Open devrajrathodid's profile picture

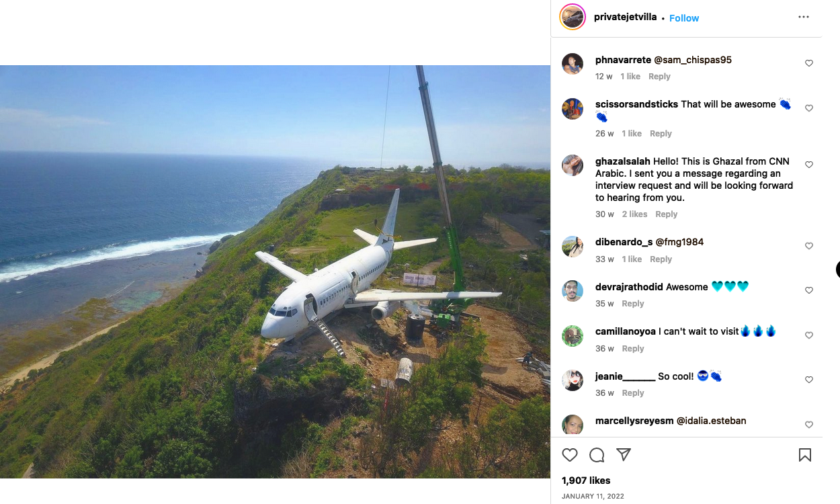(x=573, y=291)
